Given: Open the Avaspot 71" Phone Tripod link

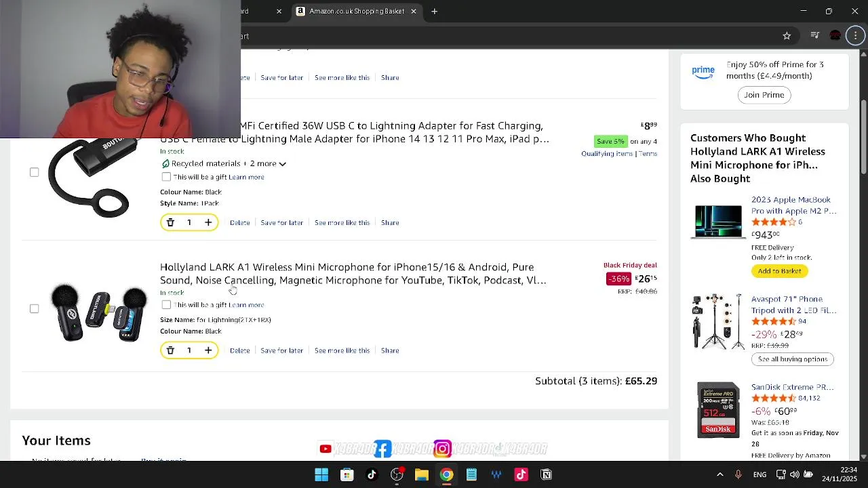Looking at the screenshot, I should coord(793,304).
